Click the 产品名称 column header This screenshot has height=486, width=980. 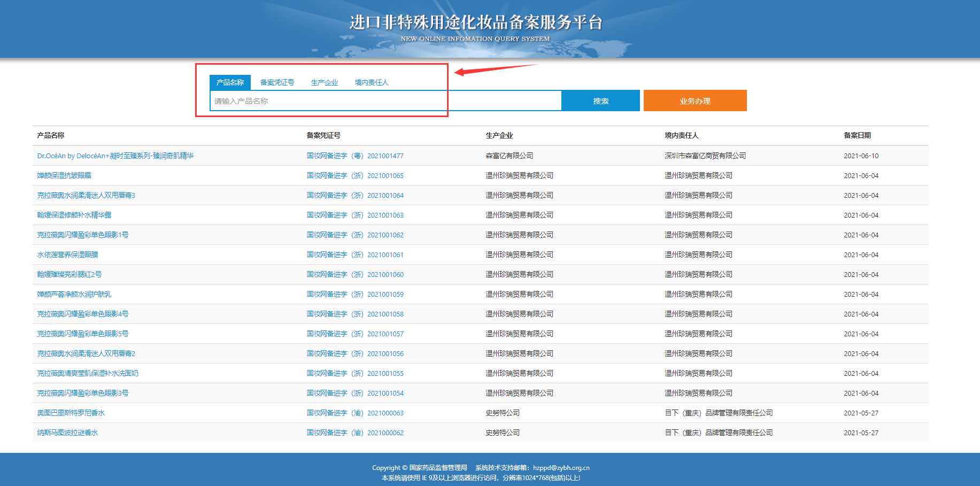(x=51, y=135)
